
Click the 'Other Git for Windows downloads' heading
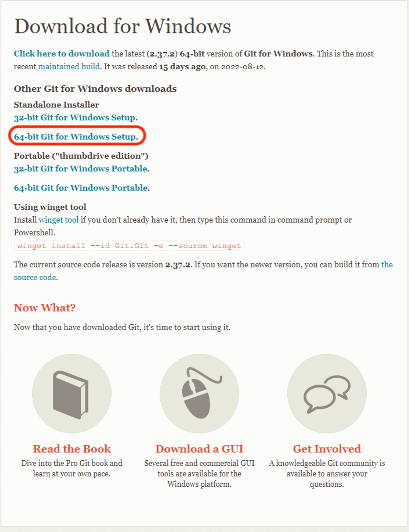pos(95,89)
